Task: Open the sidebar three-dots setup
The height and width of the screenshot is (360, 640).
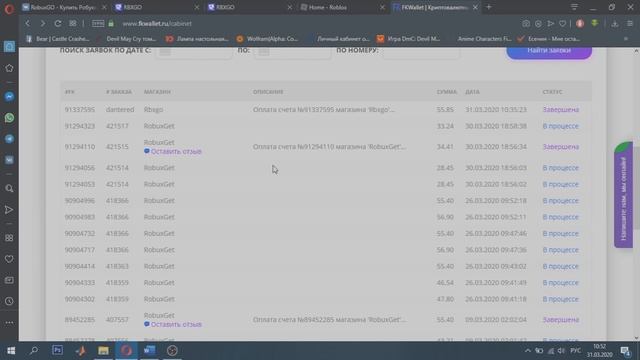Action: 9,322
